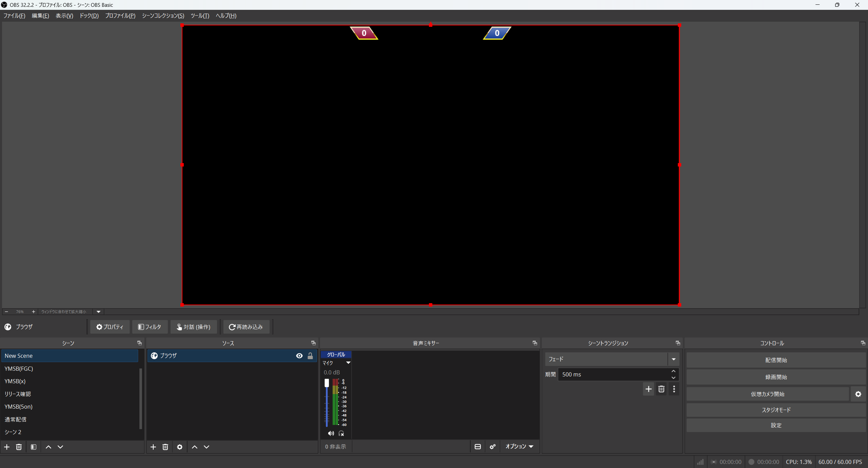Move scene down arrow in Scenes dock
The width and height of the screenshot is (868, 468).
(x=60, y=447)
